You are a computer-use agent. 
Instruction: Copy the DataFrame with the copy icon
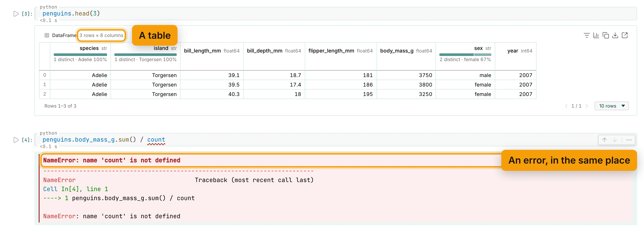606,35
